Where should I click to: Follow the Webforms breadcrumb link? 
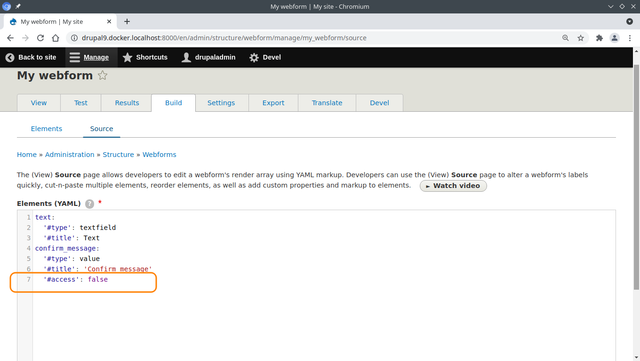pyautogui.click(x=159, y=155)
